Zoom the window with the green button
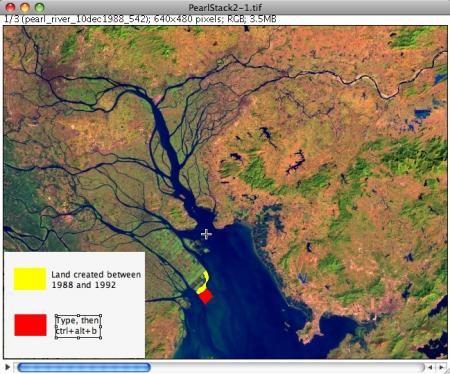This screenshot has width=450, height=374. pos(40,7)
